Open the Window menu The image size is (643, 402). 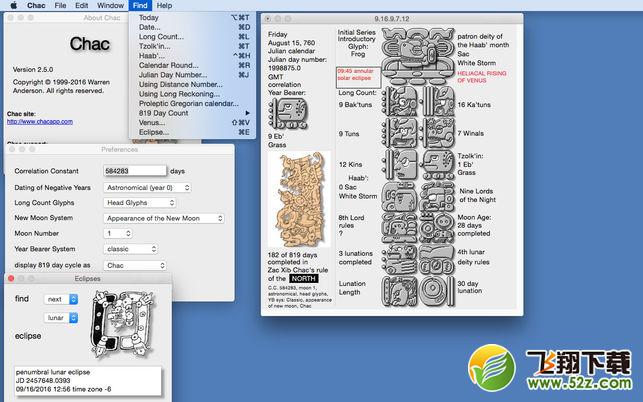[x=110, y=5]
